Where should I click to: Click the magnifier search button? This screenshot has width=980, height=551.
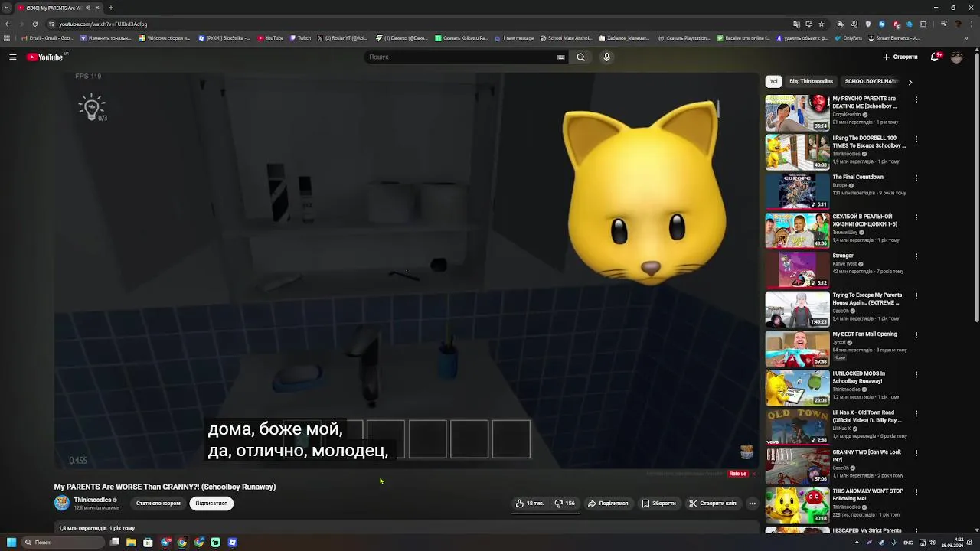click(580, 57)
